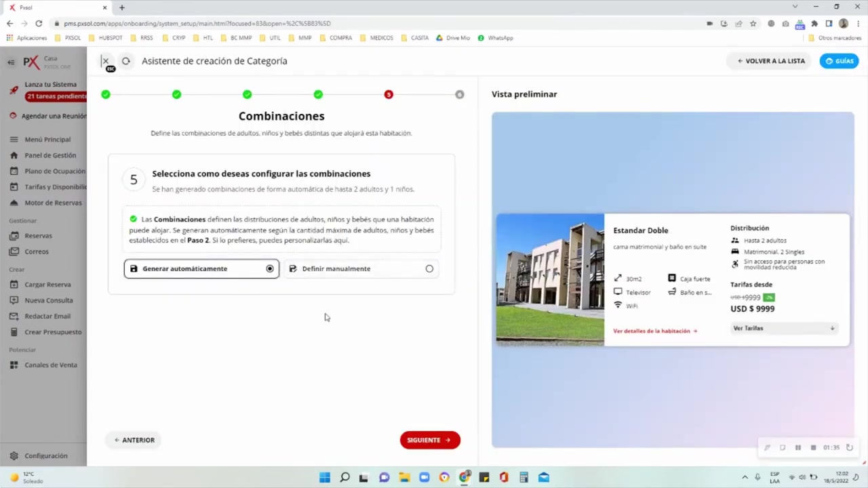Select Plano de Ocupación in the sidebar
The width and height of the screenshot is (868, 488).
[x=54, y=171]
